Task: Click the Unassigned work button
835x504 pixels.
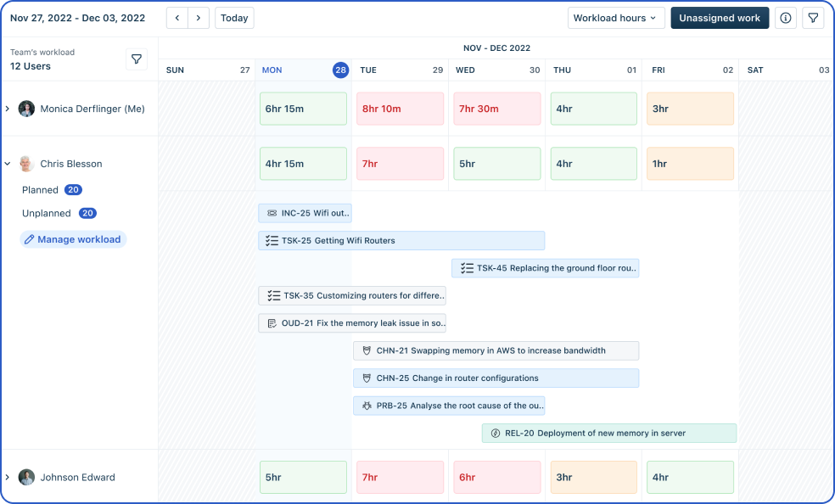Action: (720, 18)
